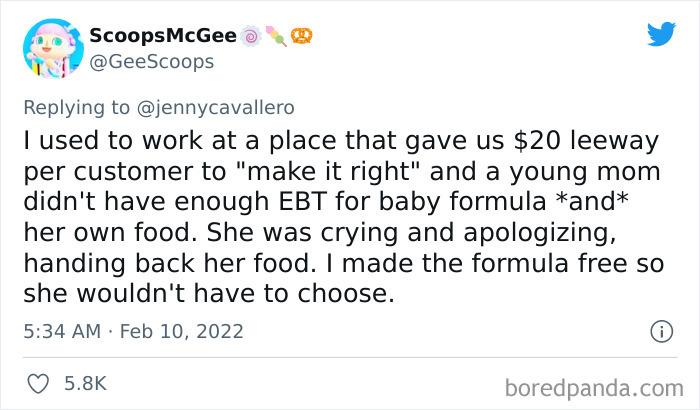Click the 5.8K like count
Screen dimensions: 700x410
coord(86,383)
